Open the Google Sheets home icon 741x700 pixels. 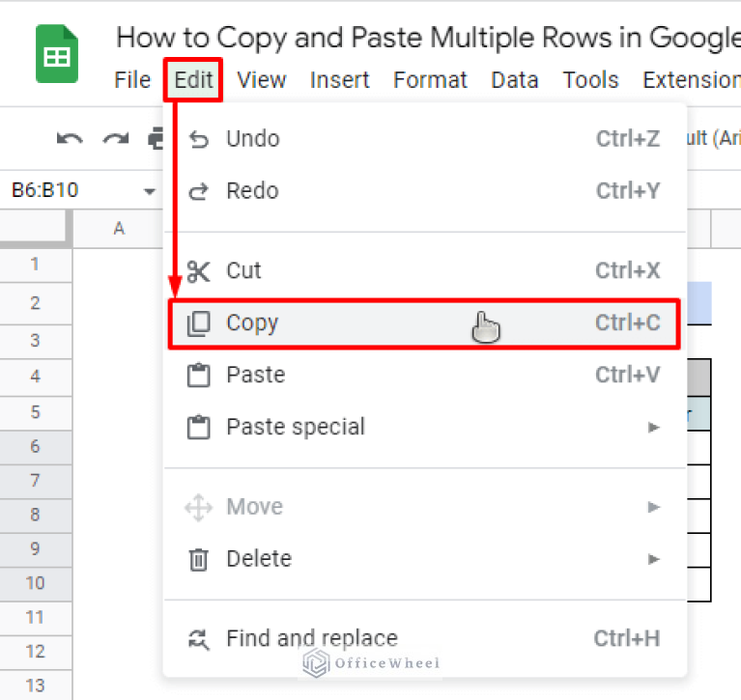(57, 54)
